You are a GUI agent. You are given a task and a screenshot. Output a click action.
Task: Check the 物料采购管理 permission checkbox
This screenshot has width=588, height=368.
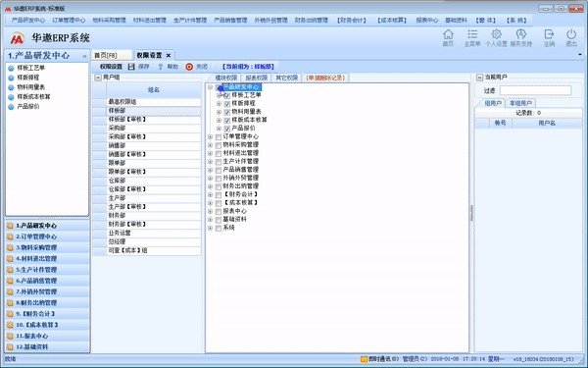coord(219,145)
